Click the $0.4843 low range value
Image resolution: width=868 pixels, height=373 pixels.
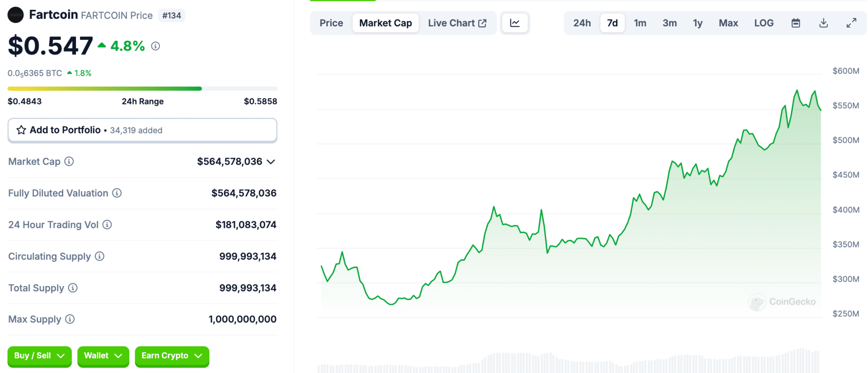point(25,101)
